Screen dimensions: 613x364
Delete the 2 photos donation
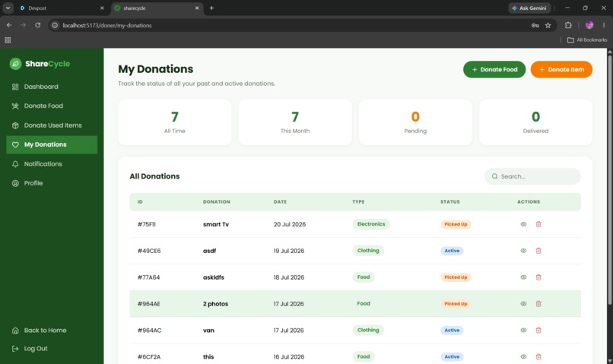tap(538, 304)
